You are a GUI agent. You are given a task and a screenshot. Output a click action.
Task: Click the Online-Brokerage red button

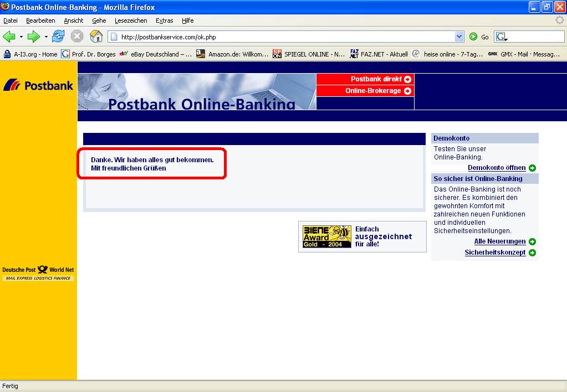365,91
